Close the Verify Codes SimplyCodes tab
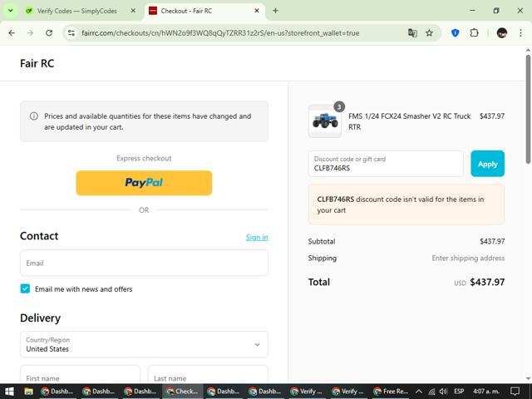This screenshot has height=399, width=532. 133,11
